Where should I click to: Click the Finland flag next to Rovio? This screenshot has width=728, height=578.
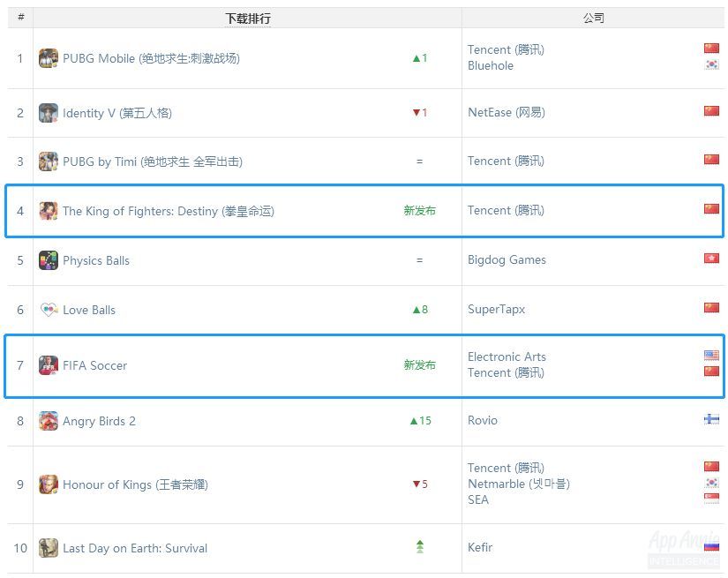point(711,419)
